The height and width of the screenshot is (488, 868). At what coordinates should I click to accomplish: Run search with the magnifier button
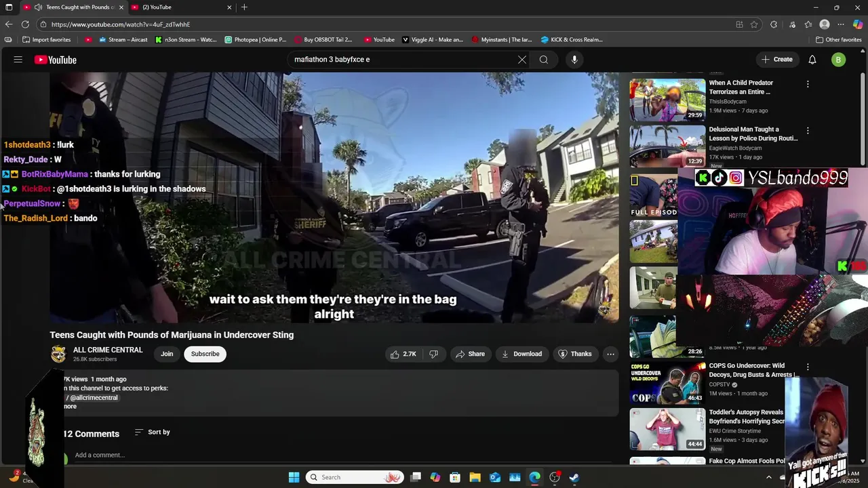click(x=544, y=60)
